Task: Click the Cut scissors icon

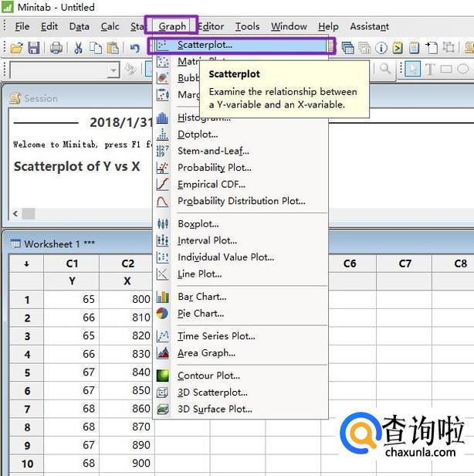Action: point(78,48)
